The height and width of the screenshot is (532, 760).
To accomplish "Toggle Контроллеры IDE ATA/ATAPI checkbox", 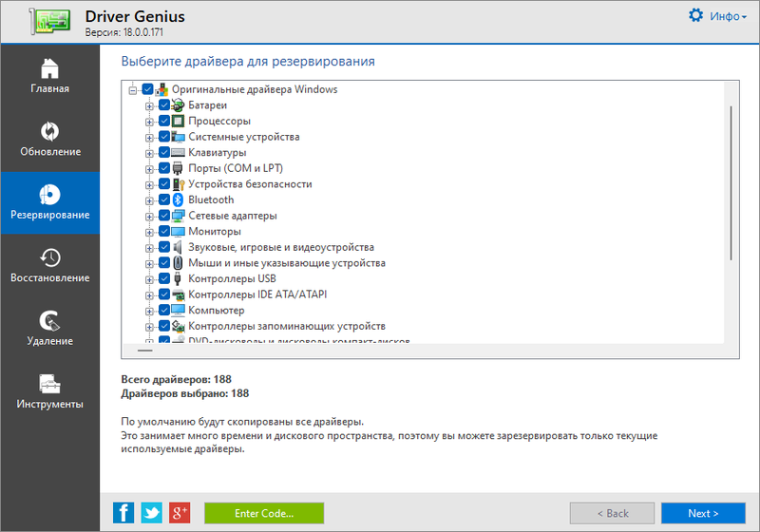I will pos(164,294).
